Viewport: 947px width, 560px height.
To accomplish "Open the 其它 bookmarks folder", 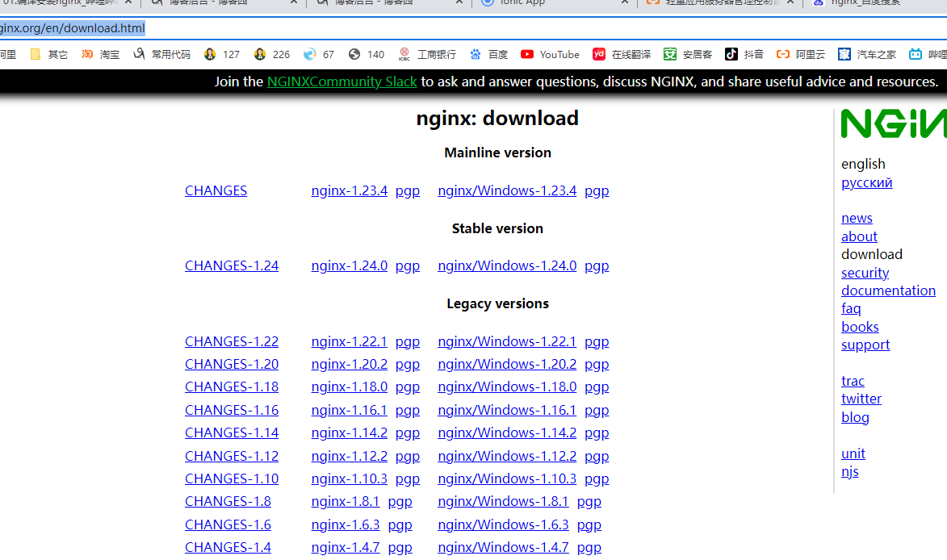I will pos(49,54).
